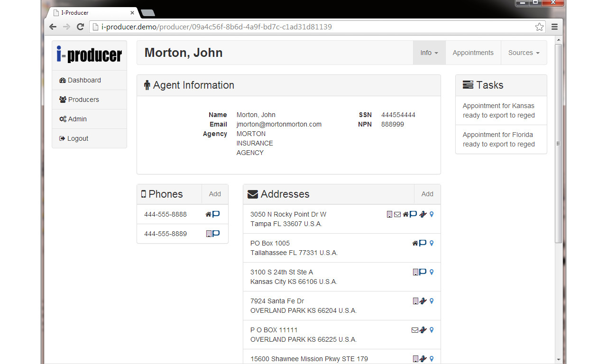Go back in browser history
This screenshot has width=607, height=364.
click(53, 27)
